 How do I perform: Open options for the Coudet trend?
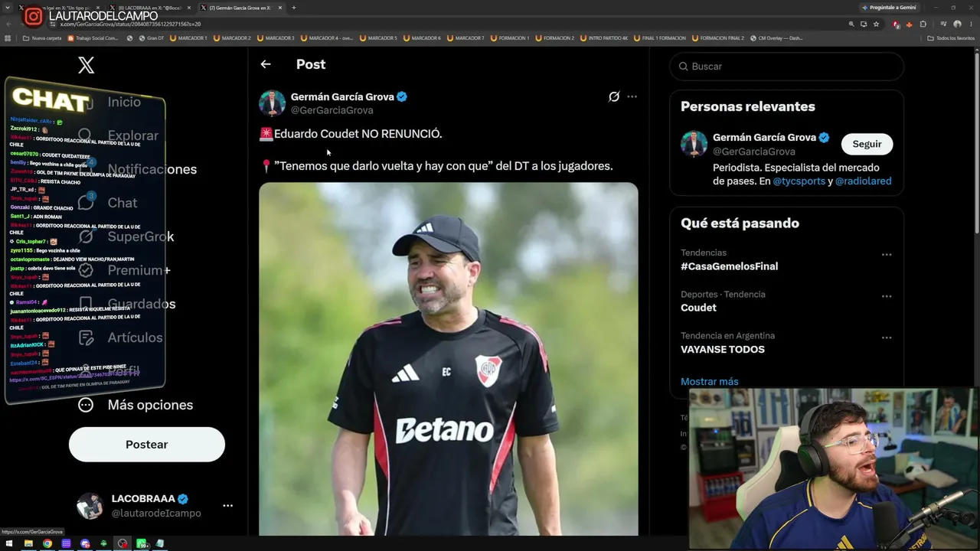(x=887, y=296)
